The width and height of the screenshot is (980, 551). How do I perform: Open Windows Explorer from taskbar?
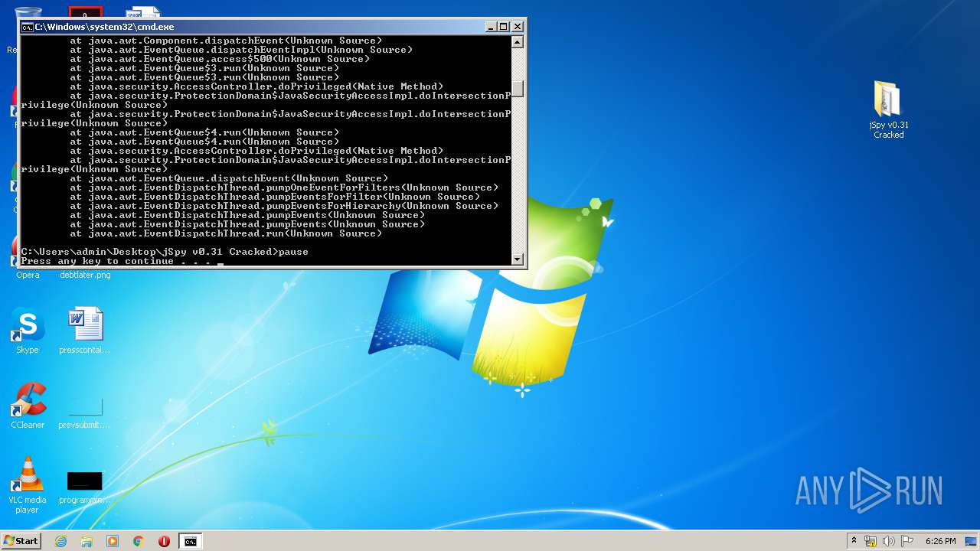87,541
